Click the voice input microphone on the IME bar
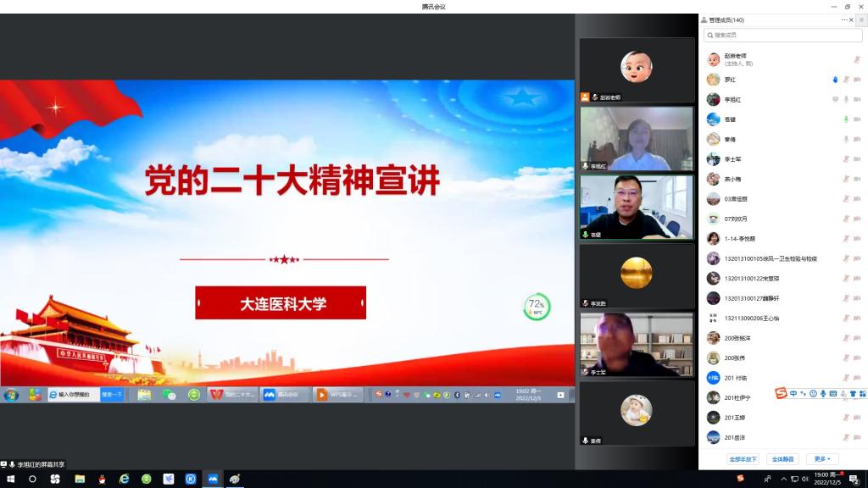This screenshot has height=488, width=868. (x=823, y=393)
